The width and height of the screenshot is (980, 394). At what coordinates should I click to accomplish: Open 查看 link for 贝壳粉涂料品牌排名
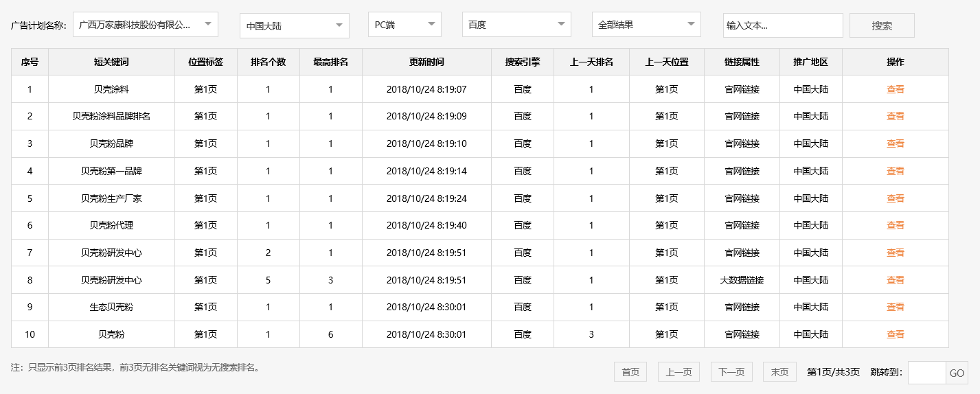pyautogui.click(x=895, y=116)
